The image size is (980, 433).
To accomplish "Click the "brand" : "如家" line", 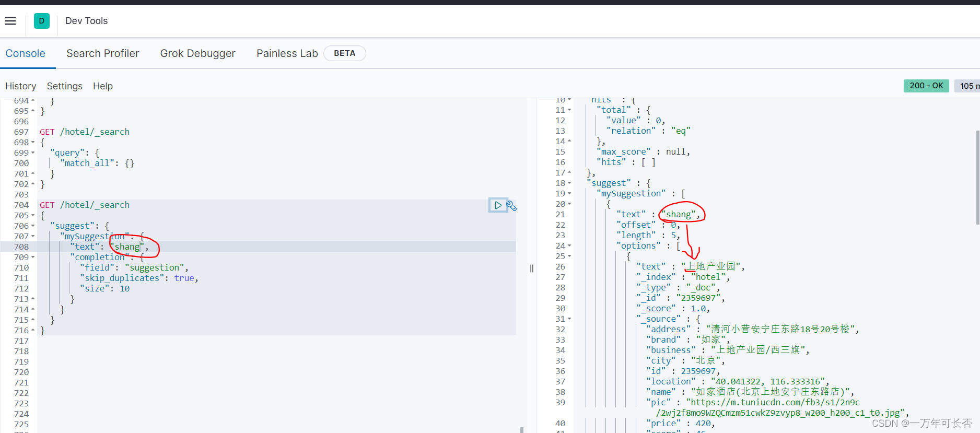I will click(x=688, y=340).
